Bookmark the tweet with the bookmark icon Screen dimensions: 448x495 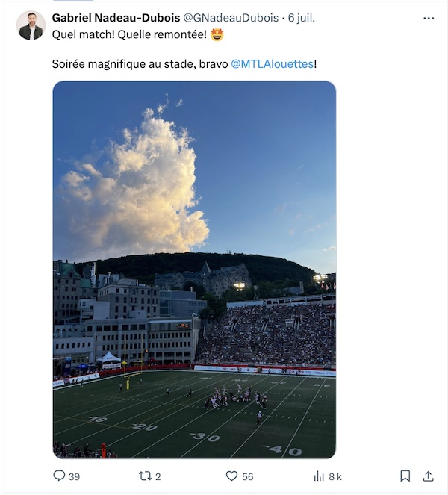[x=405, y=476]
